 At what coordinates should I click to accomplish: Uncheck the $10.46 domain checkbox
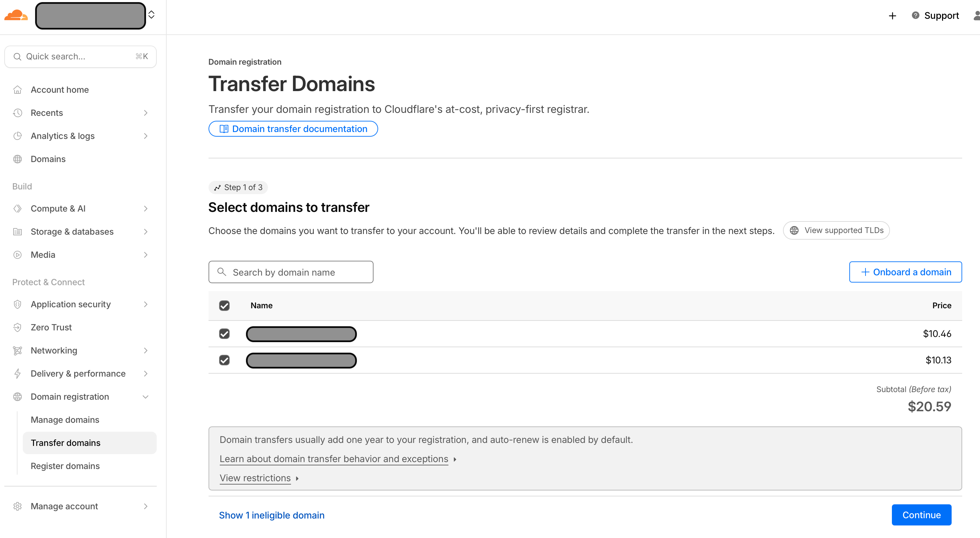pos(224,334)
